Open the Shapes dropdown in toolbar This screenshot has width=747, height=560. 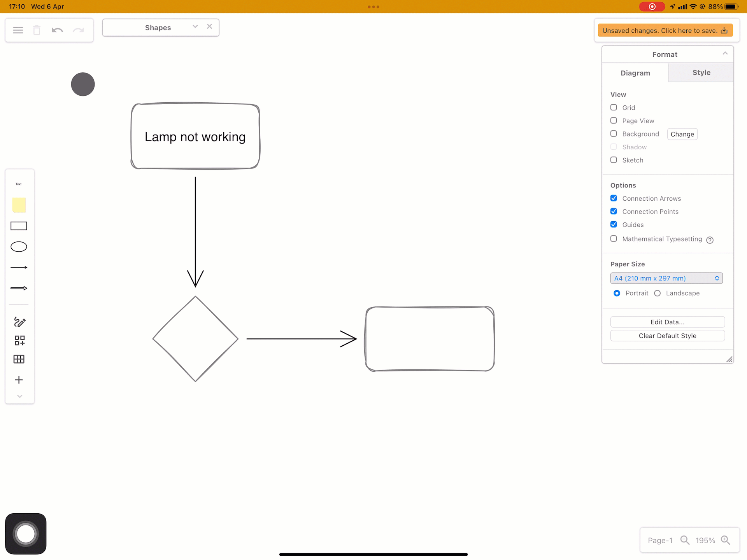[195, 27]
